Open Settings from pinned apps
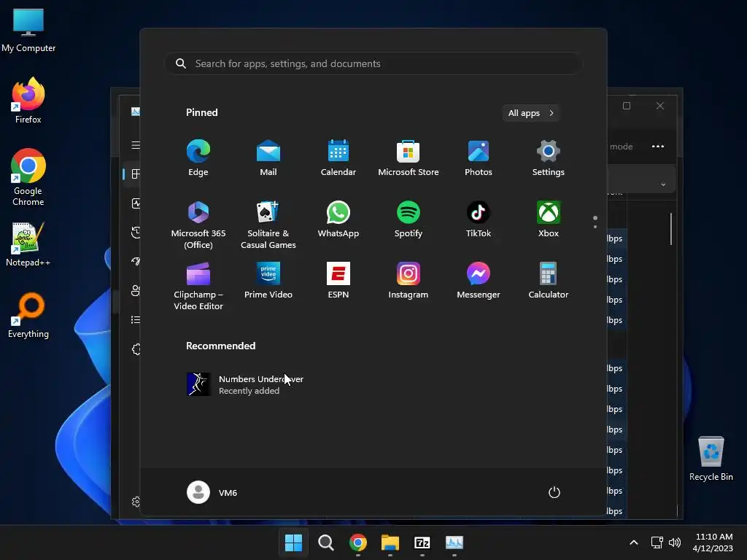Screen dimensions: 747x560 (549, 158)
